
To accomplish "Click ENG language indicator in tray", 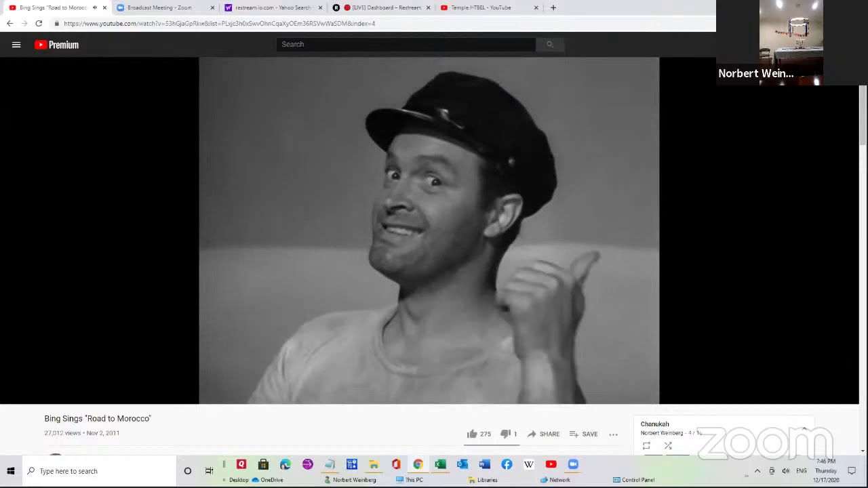I will point(802,471).
